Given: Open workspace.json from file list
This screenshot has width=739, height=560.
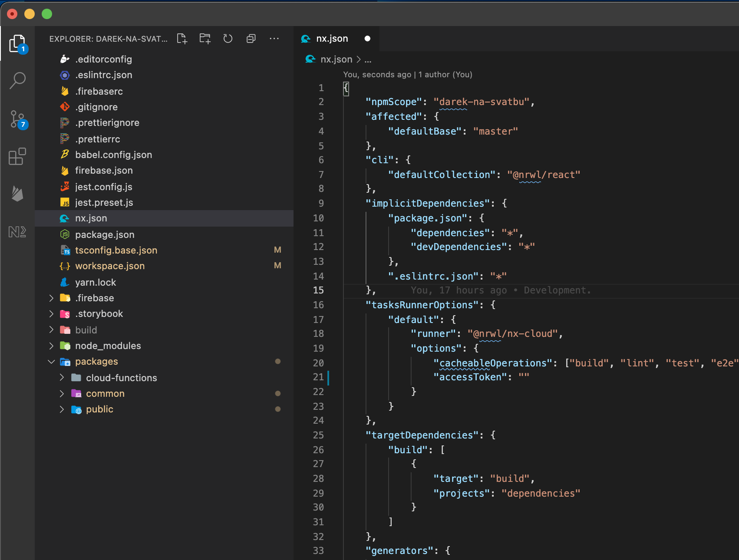Looking at the screenshot, I should pyautogui.click(x=110, y=266).
